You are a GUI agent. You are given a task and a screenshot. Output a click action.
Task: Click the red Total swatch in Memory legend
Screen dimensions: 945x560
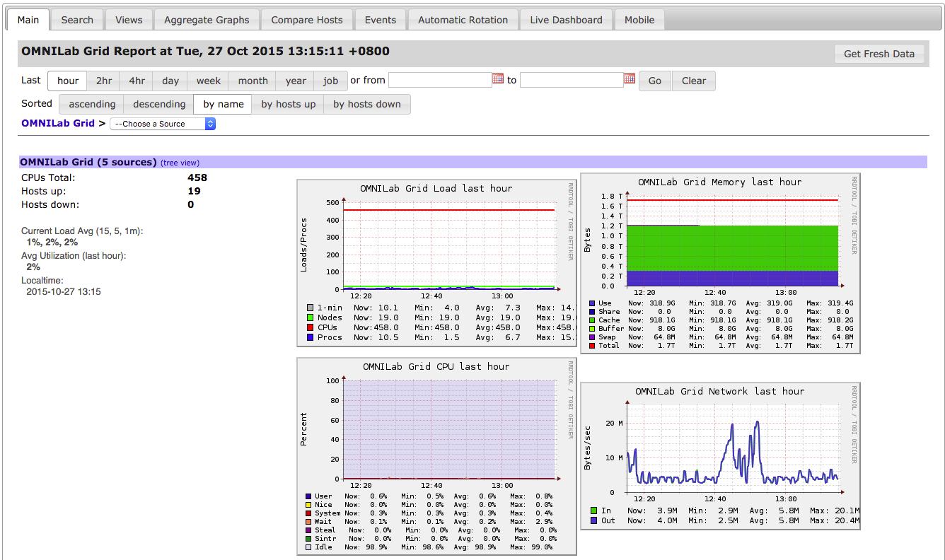[x=592, y=345]
